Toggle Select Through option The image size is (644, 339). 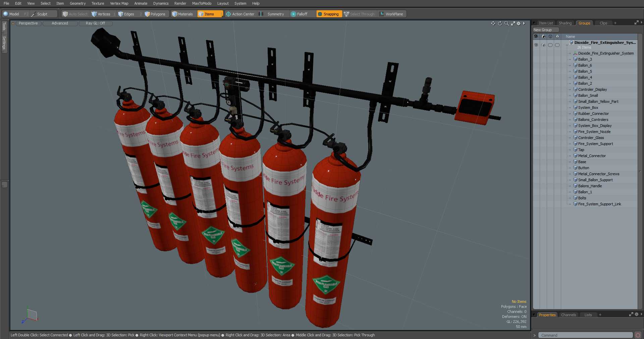[359, 14]
